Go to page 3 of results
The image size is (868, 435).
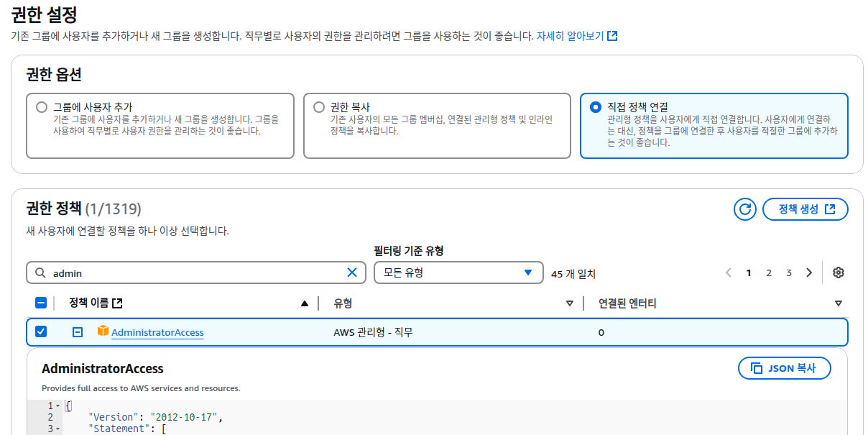tap(789, 273)
